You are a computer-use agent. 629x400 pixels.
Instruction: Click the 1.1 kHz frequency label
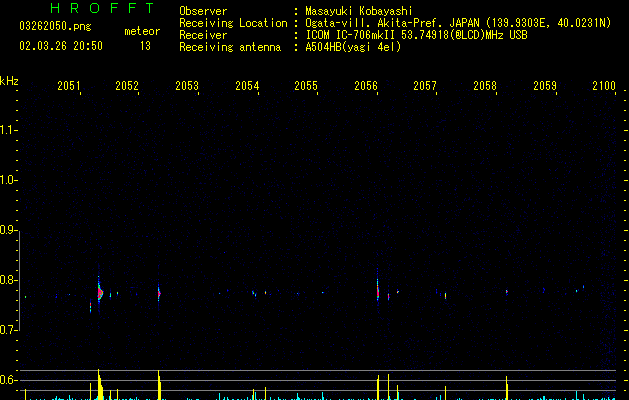(x=7, y=130)
